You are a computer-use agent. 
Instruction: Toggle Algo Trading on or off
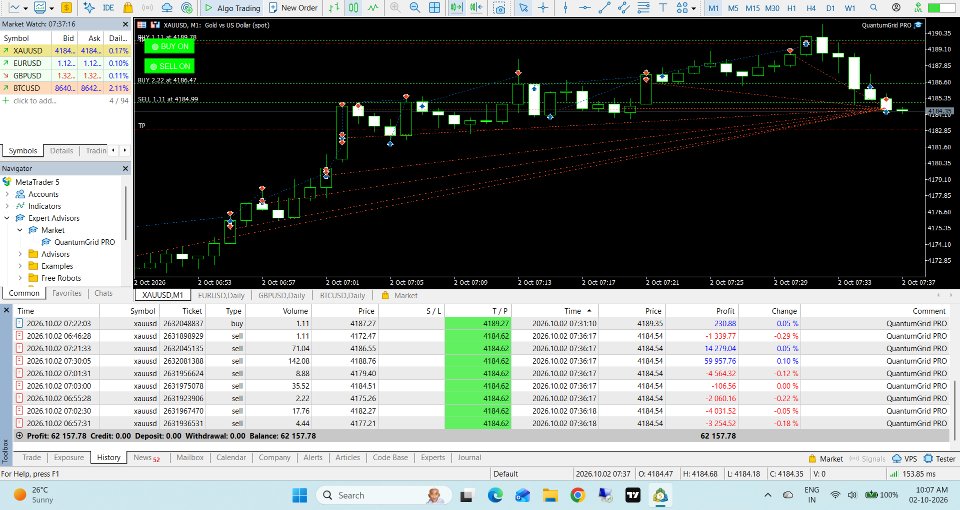(x=232, y=7)
